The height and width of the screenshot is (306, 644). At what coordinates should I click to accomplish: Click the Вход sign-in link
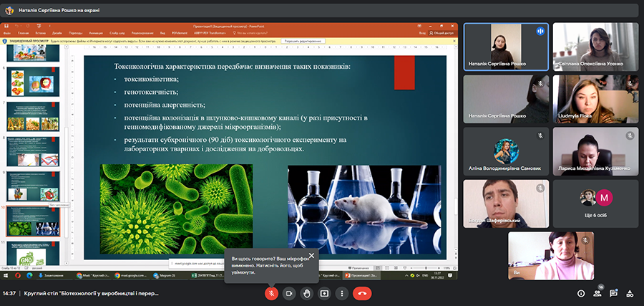click(422, 33)
